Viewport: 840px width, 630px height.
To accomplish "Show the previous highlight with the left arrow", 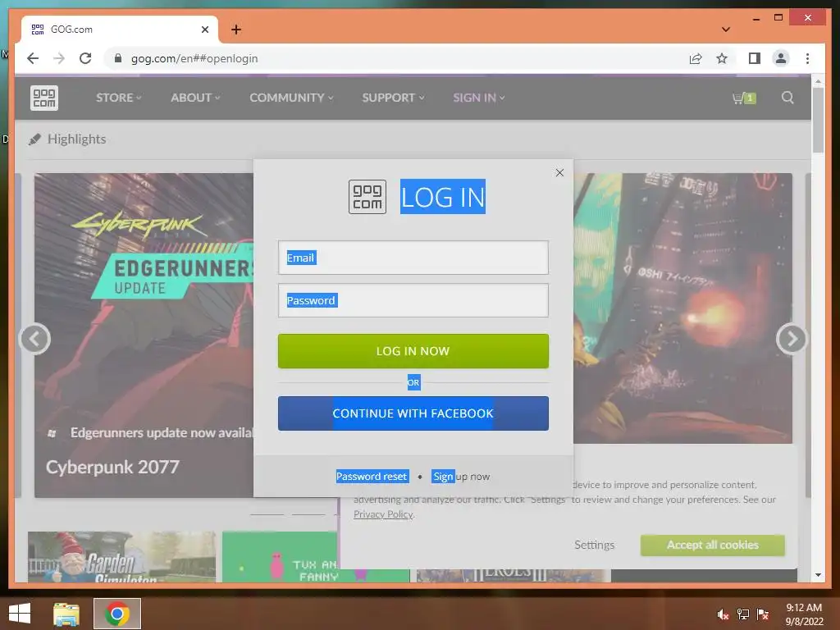I will (x=34, y=339).
